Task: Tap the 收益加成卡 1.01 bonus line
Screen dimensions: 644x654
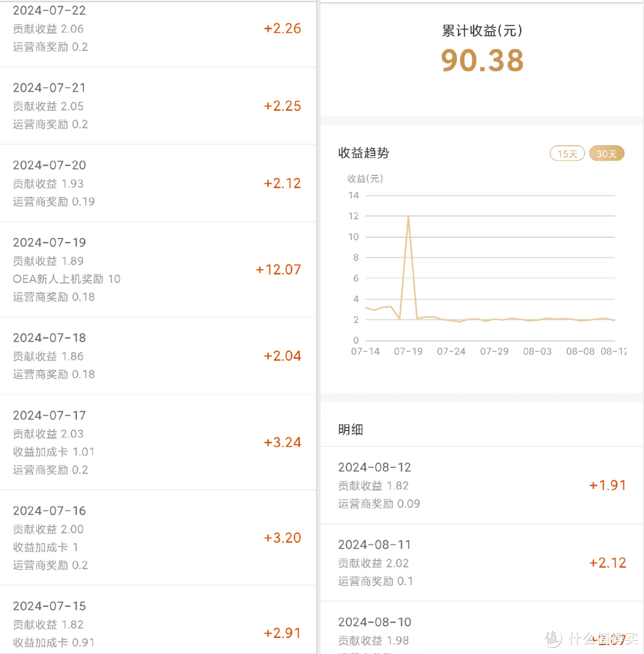Action: pyautogui.click(x=54, y=452)
